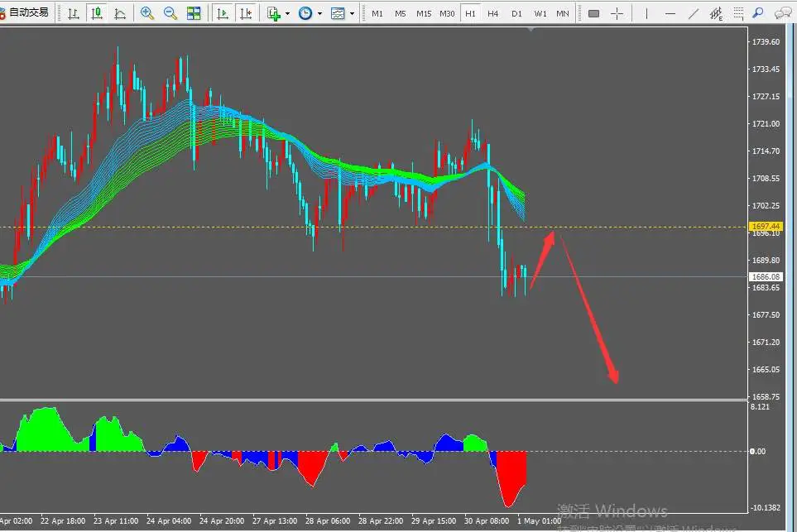The height and width of the screenshot is (532, 797).
Task: Expand the templates dropdown arrow
Action: click(x=352, y=14)
